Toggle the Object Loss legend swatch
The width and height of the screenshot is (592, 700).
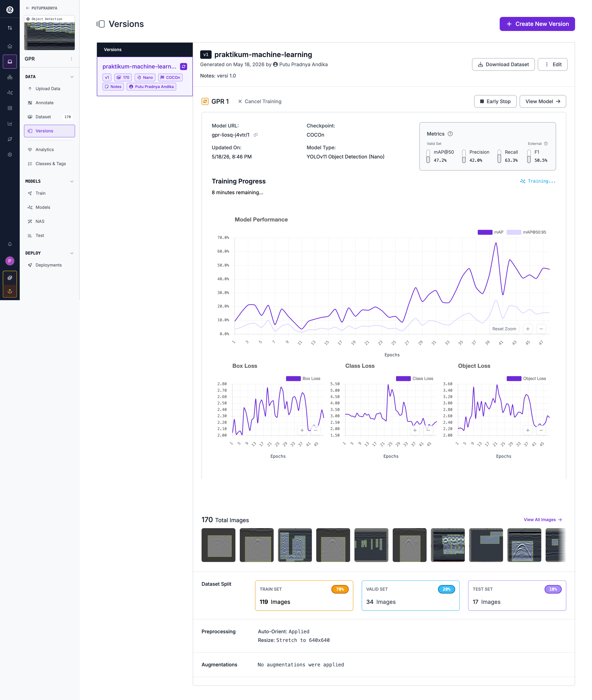pyautogui.click(x=514, y=378)
